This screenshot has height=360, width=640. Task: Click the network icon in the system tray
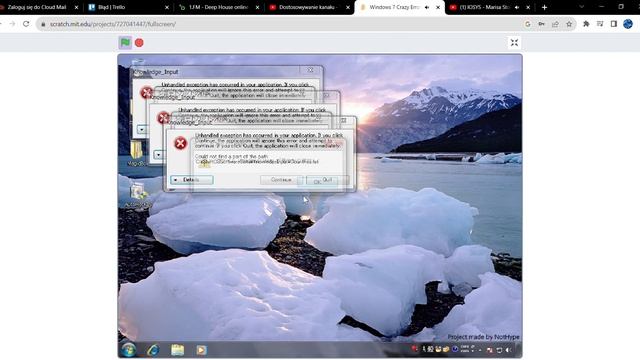click(x=499, y=350)
